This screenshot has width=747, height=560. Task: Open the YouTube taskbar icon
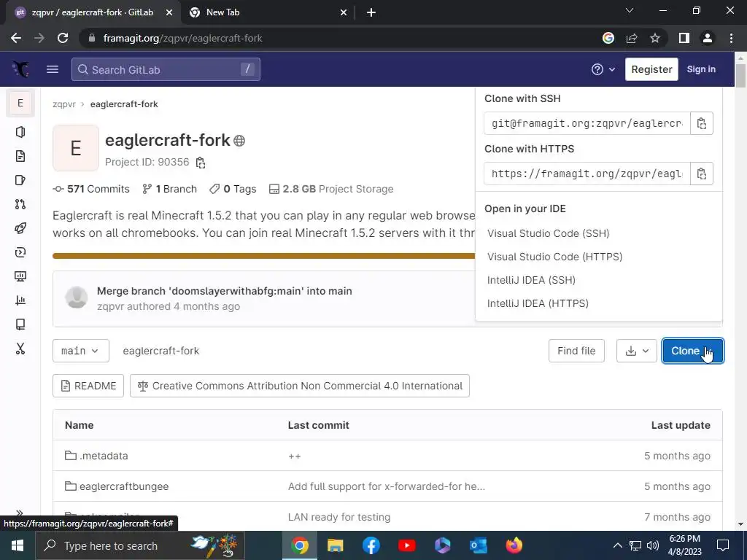coord(407,545)
